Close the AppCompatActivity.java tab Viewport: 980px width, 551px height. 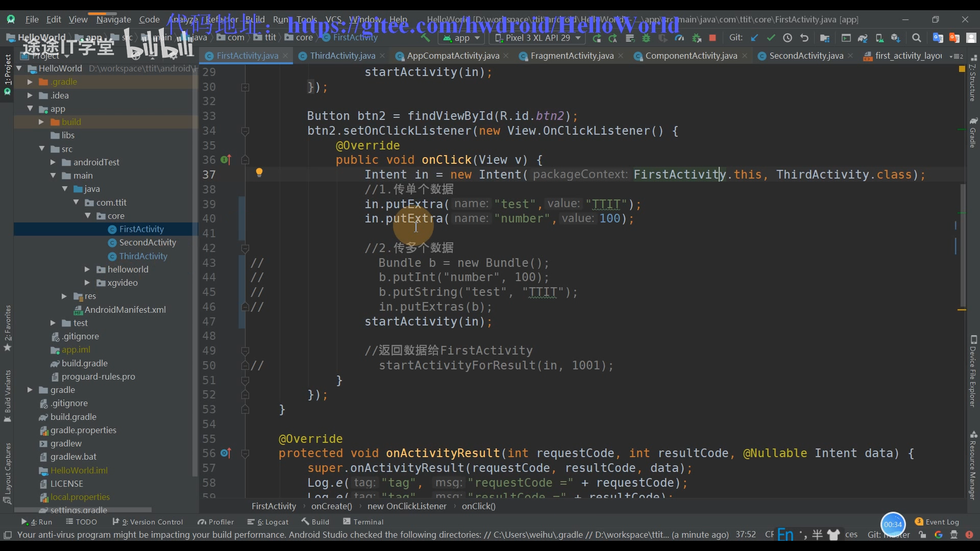point(506,56)
